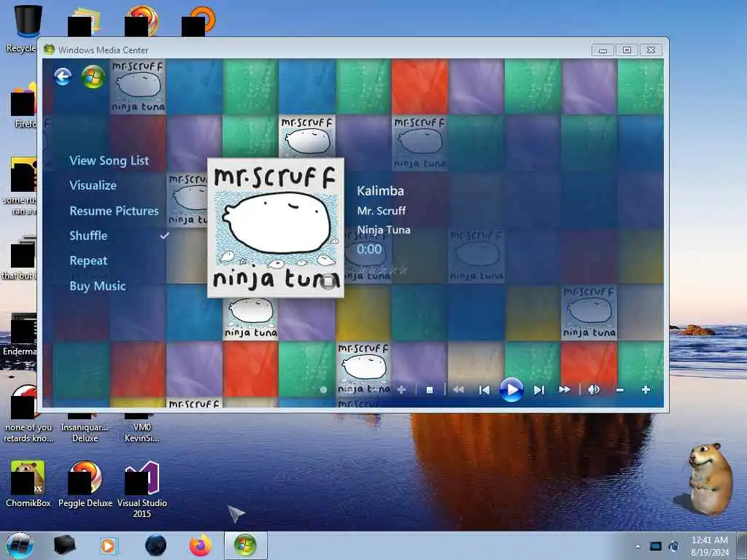Minimize the Windows Media Center window
The width and height of the screenshot is (747, 560).
click(x=603, y=50)
